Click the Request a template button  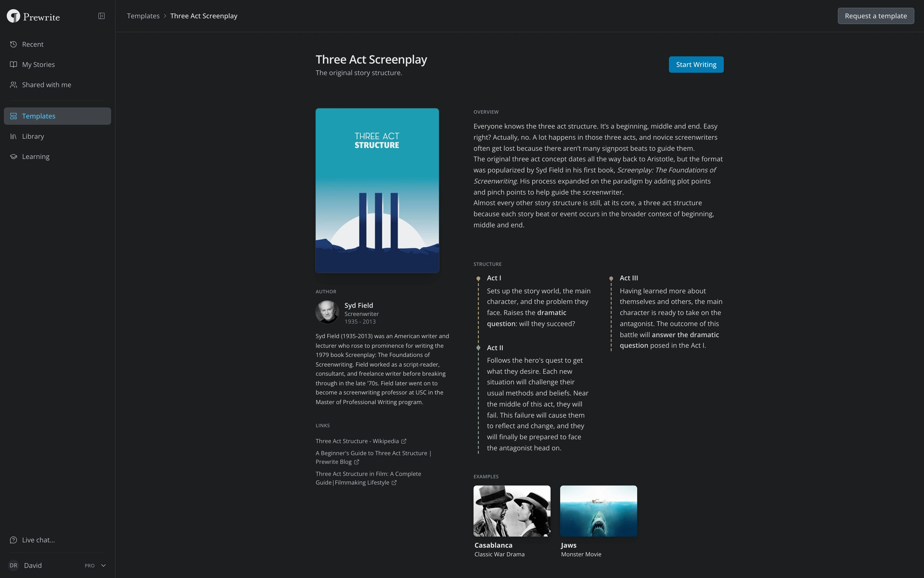pos(875,16)
